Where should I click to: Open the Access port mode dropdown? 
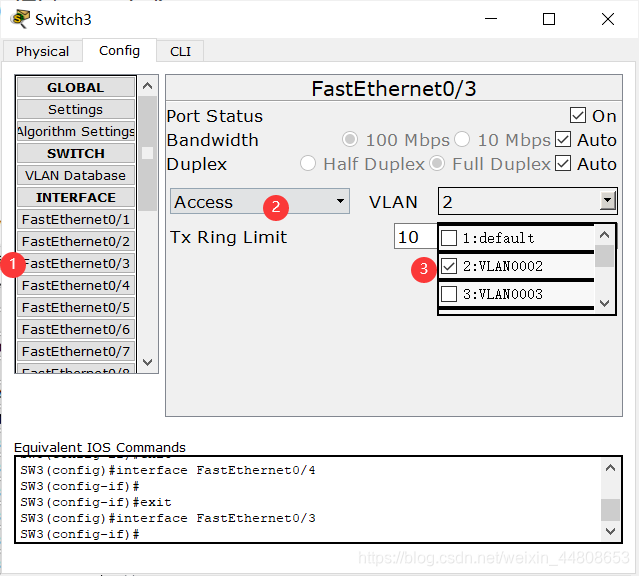click(260, 201)
